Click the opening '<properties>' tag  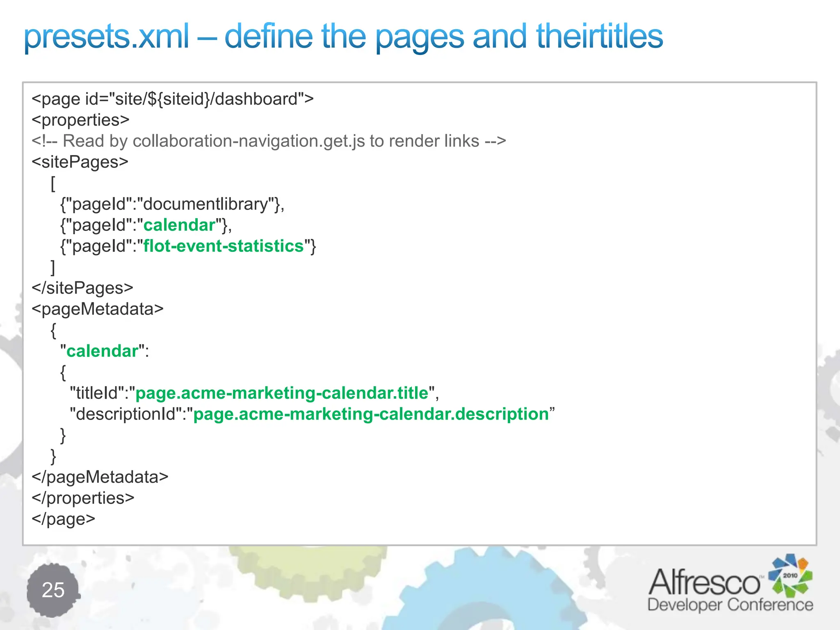[80, 120]
